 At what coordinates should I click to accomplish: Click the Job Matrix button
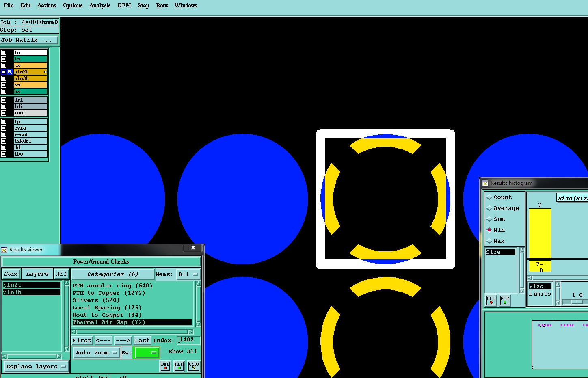point(29,40)
